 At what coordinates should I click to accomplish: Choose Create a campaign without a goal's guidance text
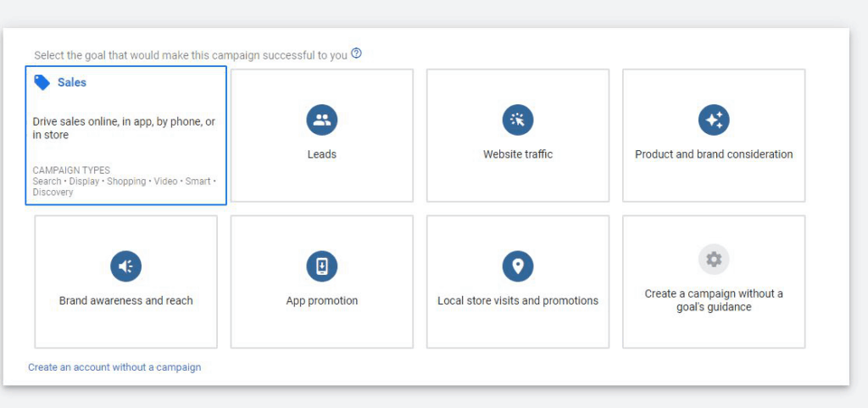tap(714, 300)
